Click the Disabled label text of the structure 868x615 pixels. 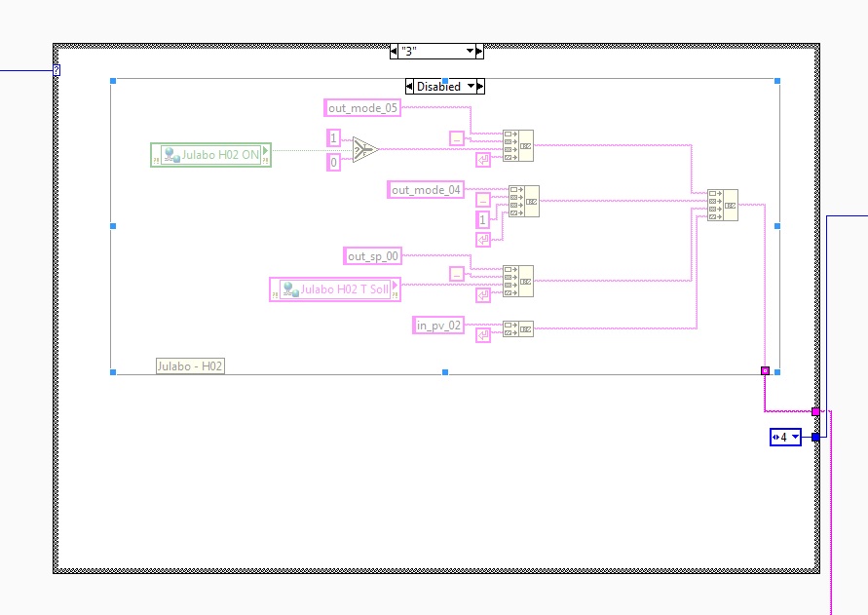438,87
